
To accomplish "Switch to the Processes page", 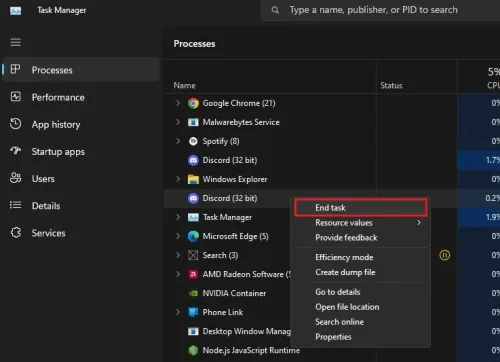I will point(81,70).
